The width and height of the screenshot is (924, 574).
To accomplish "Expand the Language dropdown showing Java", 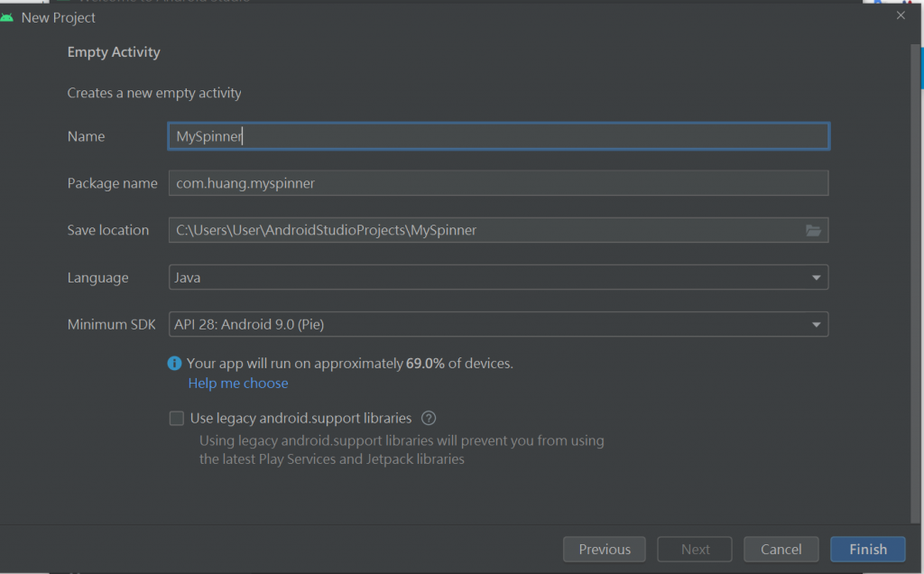I will pyautogui.click(x=498, y=277).
